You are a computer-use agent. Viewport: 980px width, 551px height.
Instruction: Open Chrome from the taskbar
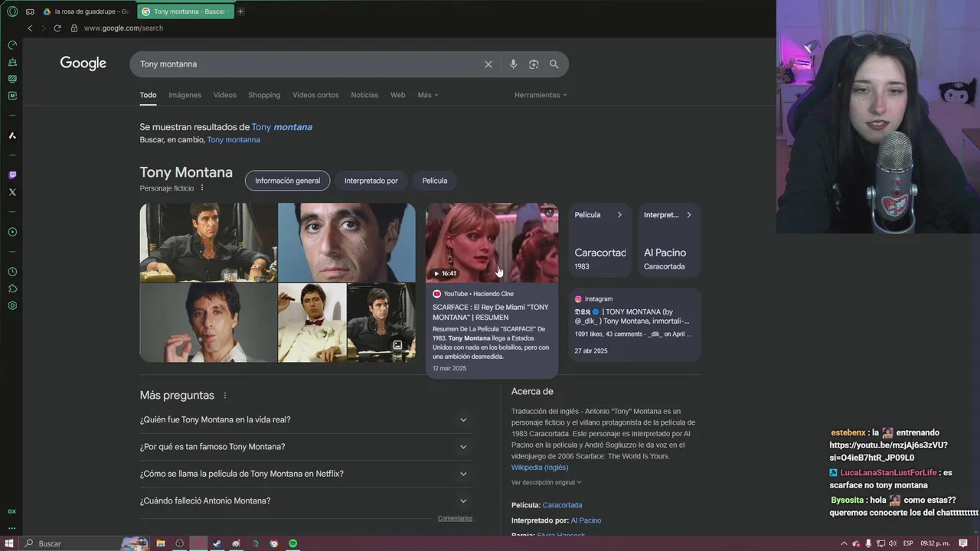click(274, 543)
